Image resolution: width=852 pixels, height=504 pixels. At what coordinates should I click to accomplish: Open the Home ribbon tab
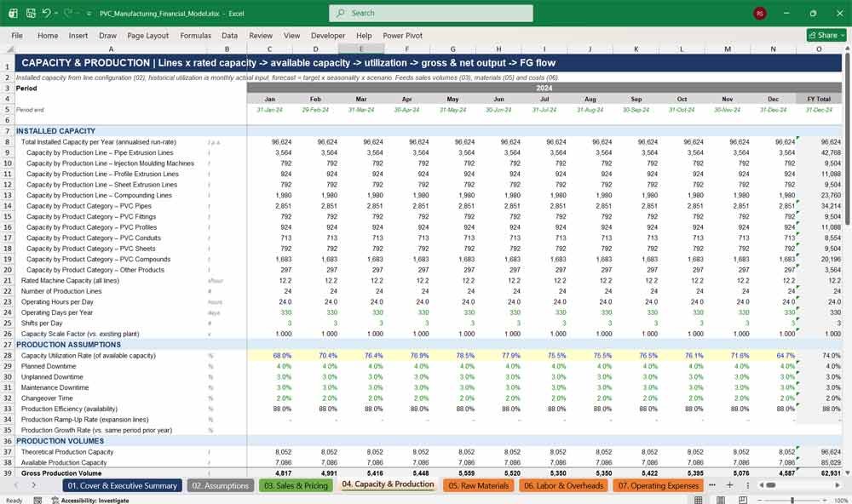tap(48, 35)
